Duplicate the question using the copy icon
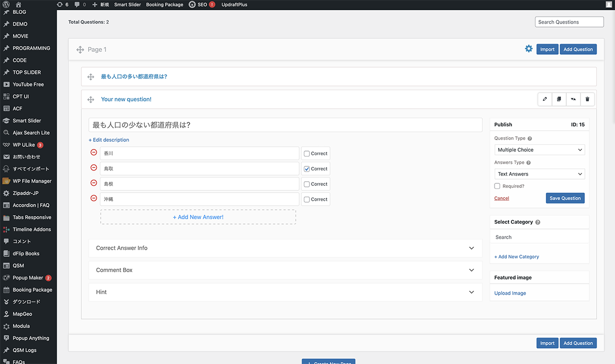 559,99
